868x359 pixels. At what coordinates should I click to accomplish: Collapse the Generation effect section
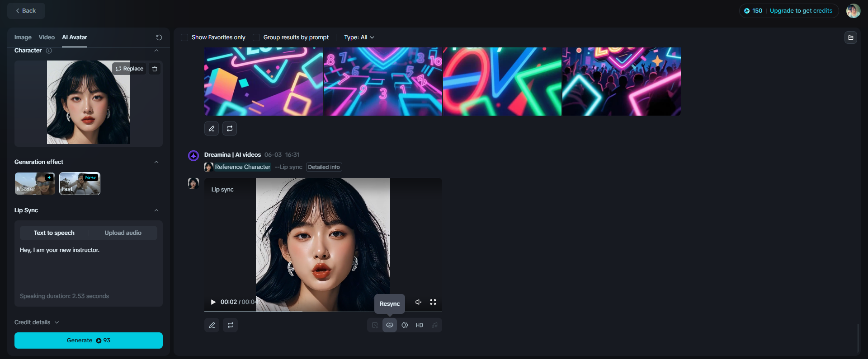[x=156, y=162]
